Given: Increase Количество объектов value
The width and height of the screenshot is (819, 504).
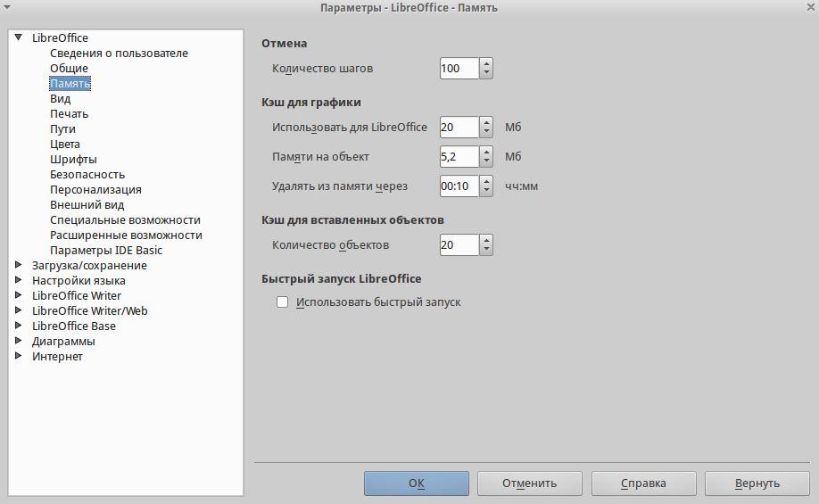Looking at the screenshot, I should click(486, 240).
